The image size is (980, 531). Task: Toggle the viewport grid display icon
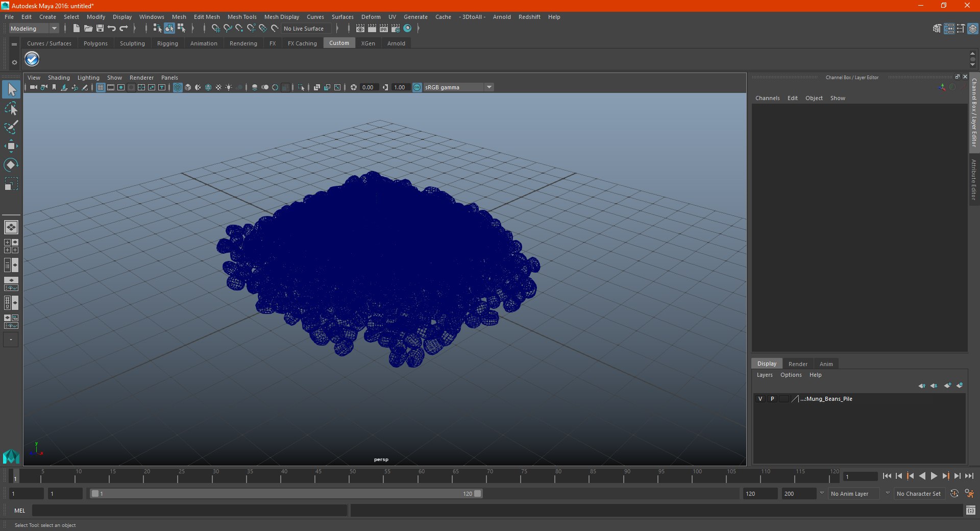(x=101, y=87)
